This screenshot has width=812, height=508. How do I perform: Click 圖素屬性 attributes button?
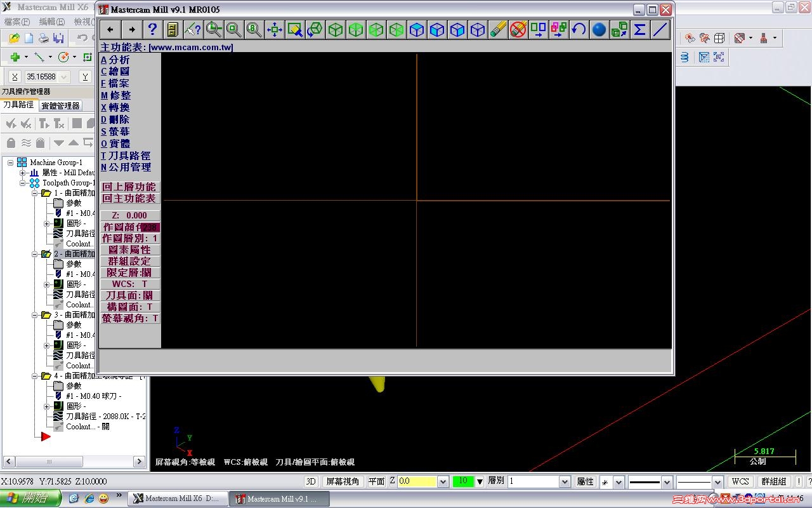[130, 250]
